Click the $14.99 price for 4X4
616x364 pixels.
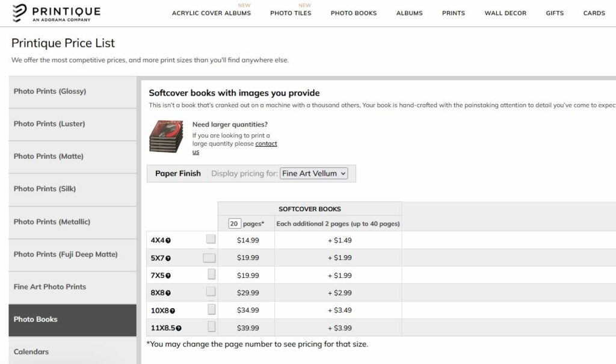[x=248, y=240]
